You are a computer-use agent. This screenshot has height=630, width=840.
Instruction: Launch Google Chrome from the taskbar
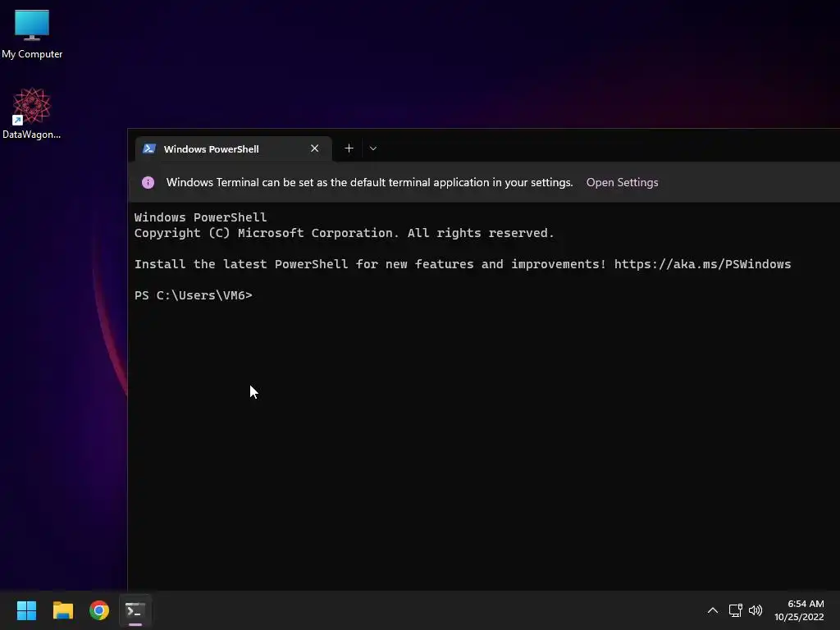click(99, 610)
